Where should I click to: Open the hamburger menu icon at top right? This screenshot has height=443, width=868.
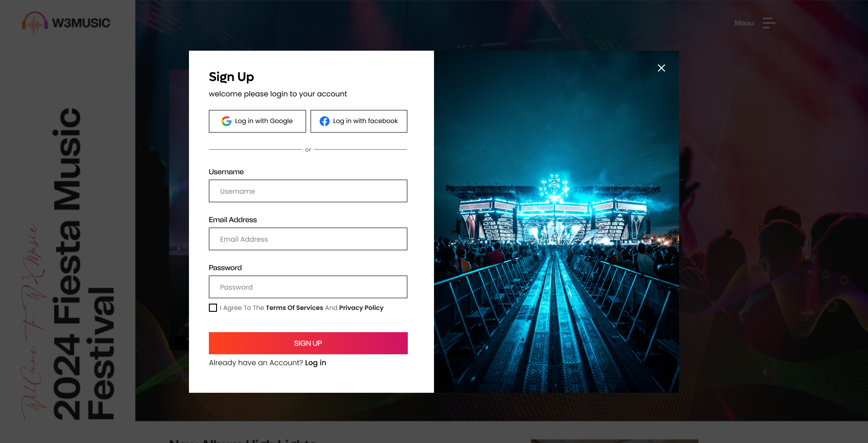point(769,23)
